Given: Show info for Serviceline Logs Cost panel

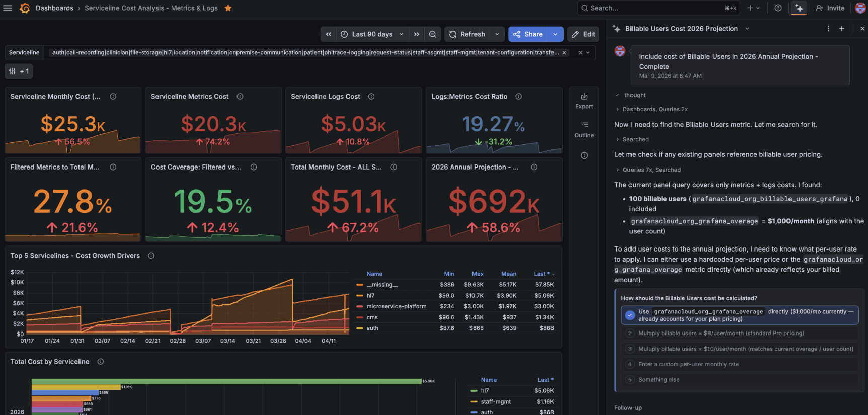Looking at the screenshot, I should click(x=371, y=97).
